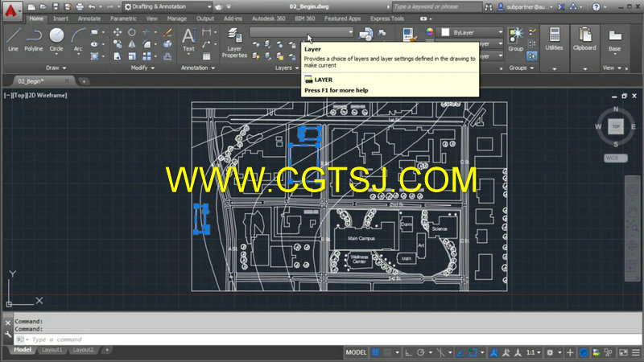Click the color wheel icon in Properties panel

click(x=429, y=32)
